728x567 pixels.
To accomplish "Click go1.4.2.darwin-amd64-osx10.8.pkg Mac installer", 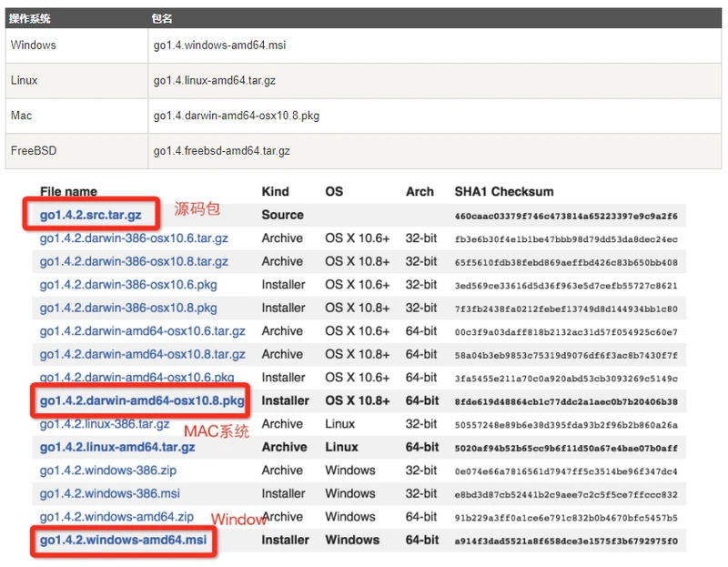I will click(142, 400).
